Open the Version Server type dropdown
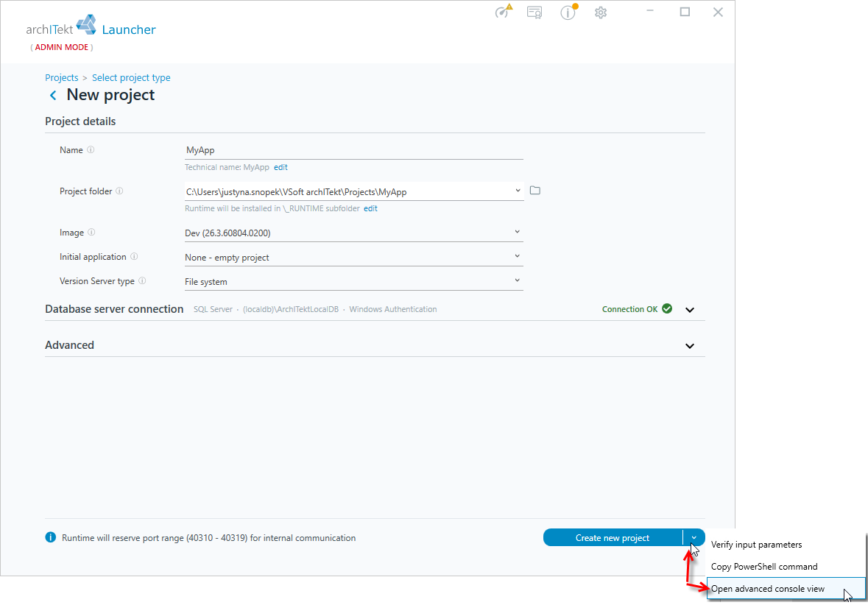 [x=353, y=281]
